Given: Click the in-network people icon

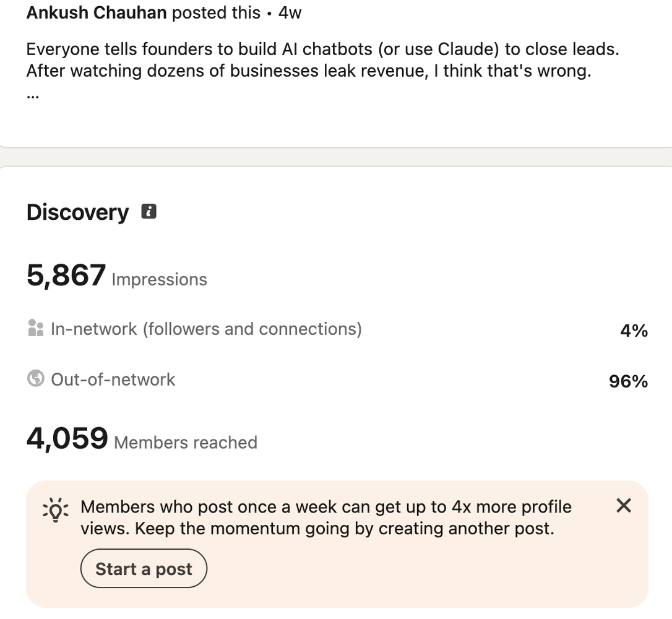Looking at the screenshot, I should click(x=35, y=328).
